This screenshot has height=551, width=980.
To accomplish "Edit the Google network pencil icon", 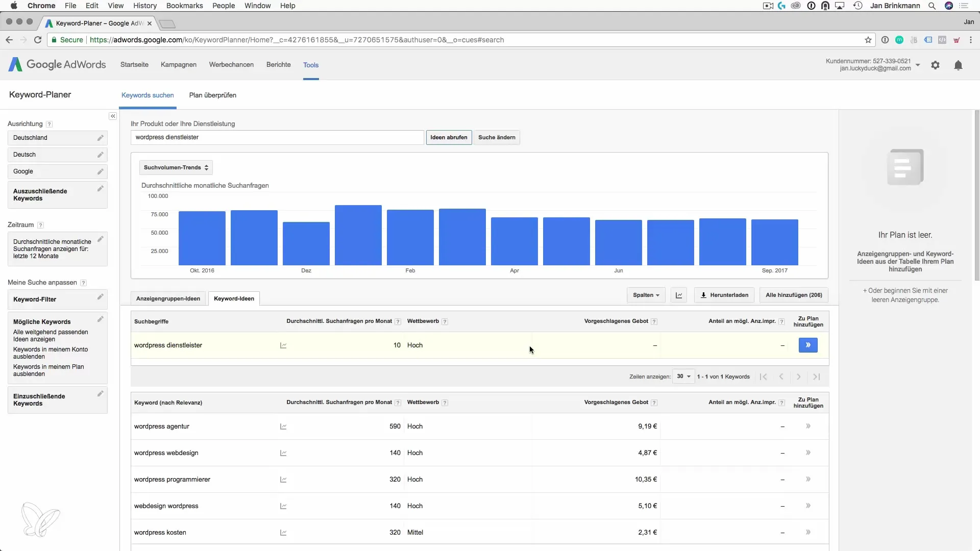I will (x=101, y=171).
